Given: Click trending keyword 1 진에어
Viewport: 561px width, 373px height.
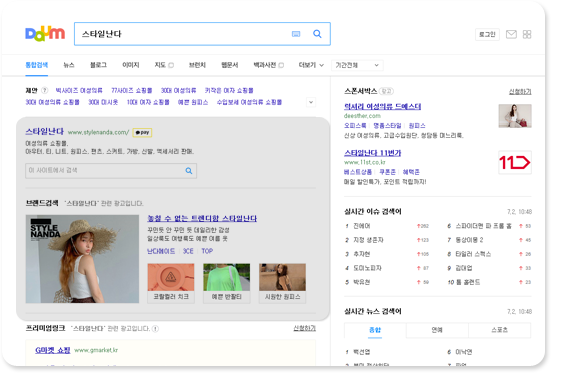Looking at the screenshot, I should coord(362,226).
